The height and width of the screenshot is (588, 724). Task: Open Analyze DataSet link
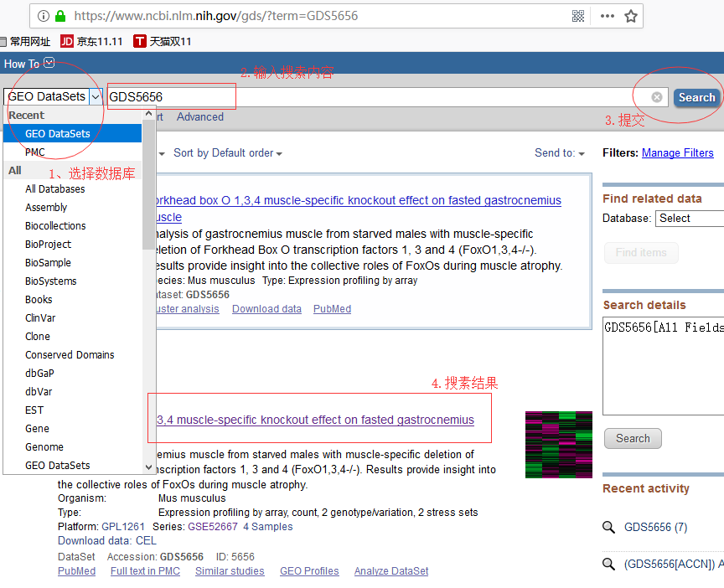coord(391,571)
